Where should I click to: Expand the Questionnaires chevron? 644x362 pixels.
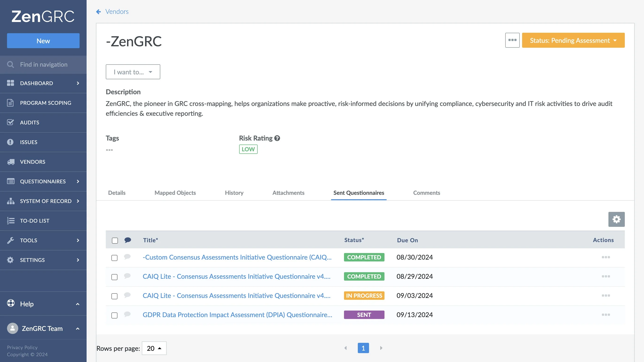point(78,181)
